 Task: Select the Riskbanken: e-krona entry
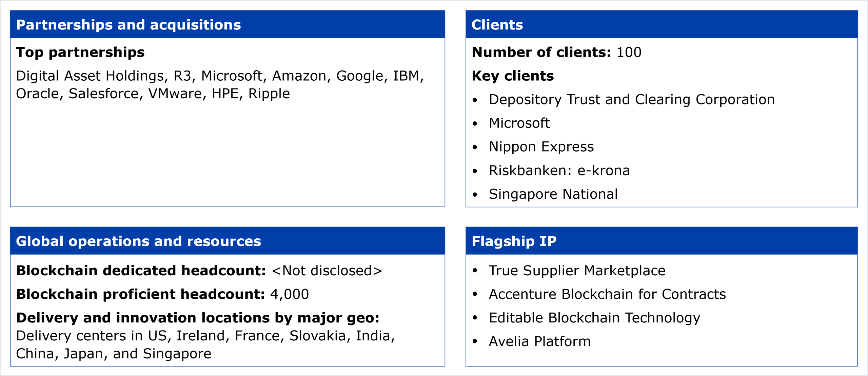point(559,171)
